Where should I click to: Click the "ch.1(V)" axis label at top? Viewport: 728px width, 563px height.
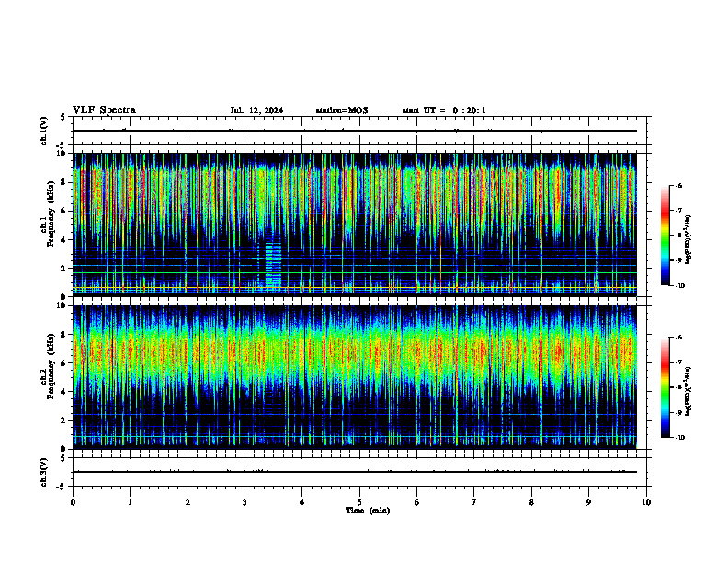coord(43,131)
